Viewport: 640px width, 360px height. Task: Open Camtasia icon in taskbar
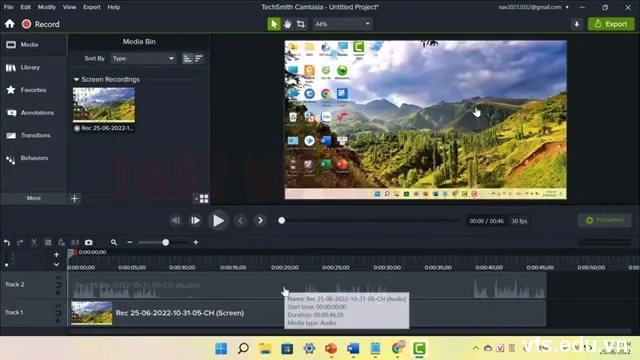(419, 348)
